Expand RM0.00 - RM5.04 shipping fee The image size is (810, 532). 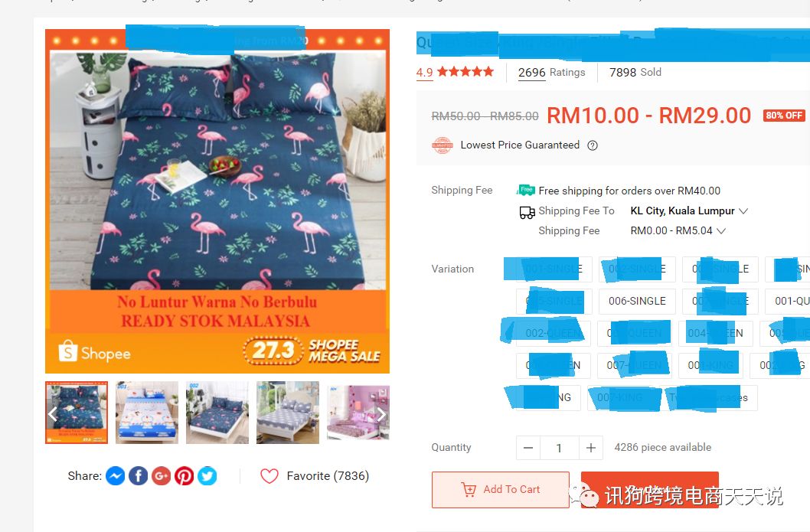678,231
